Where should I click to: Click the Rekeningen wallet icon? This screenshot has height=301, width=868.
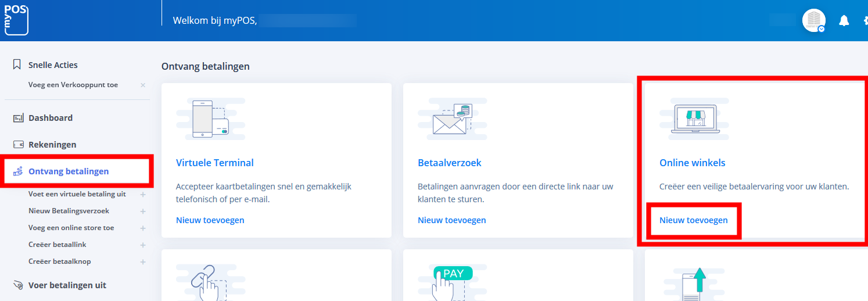tap(18, 145)
